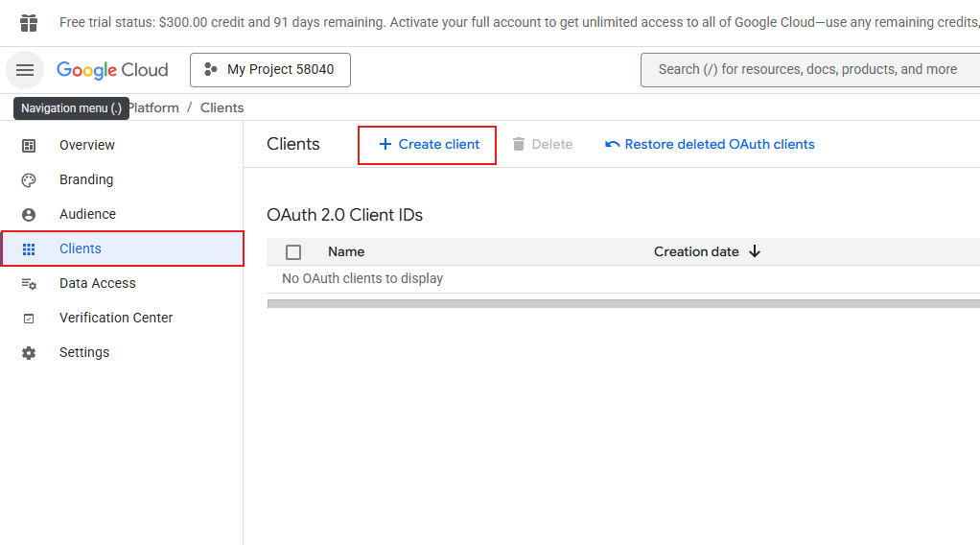Click Restore deleted OAuth clients
Viewport: 980px width, 545px height.
coord(710,145)
